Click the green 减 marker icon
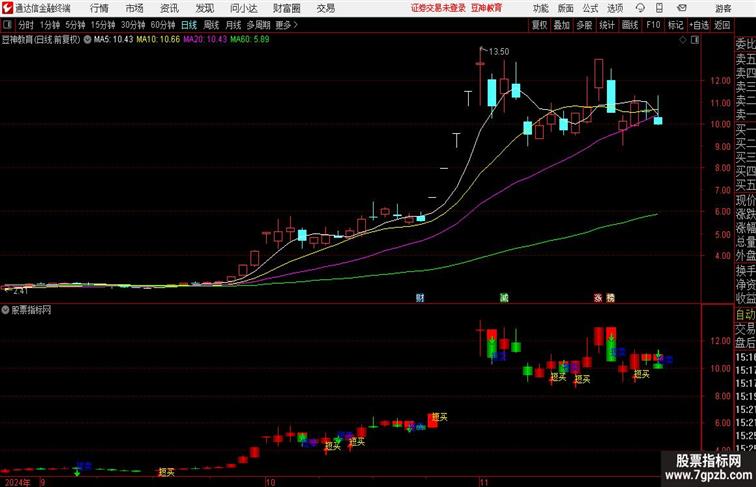Image resolution: width=756 pixels, height=487 pixels. pyautogui.click(x=504, y=298)
